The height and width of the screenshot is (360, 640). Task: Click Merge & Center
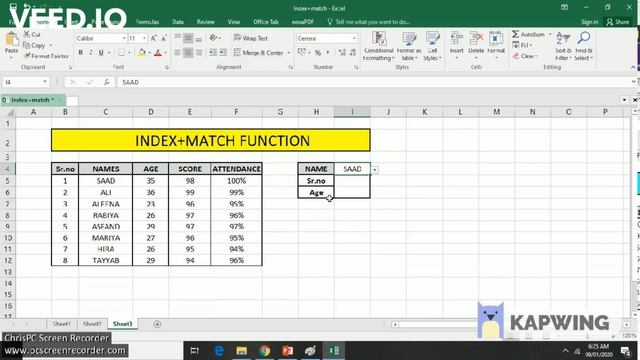pos(258,53)
